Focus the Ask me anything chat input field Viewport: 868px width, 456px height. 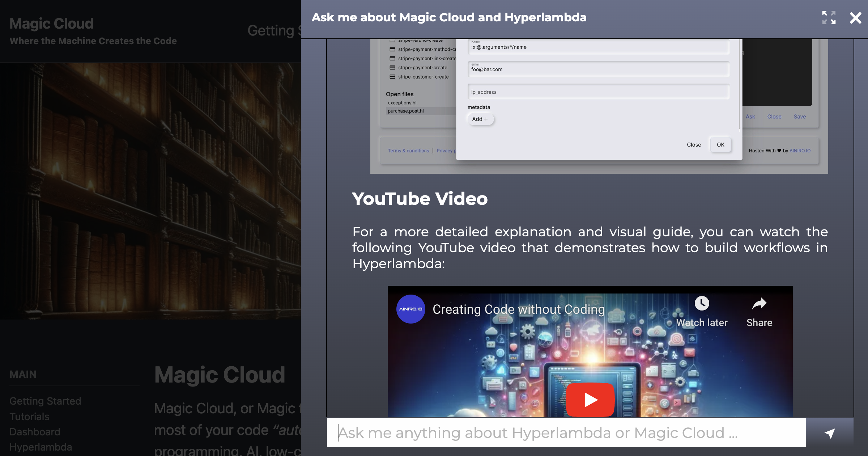pos(566,433)
